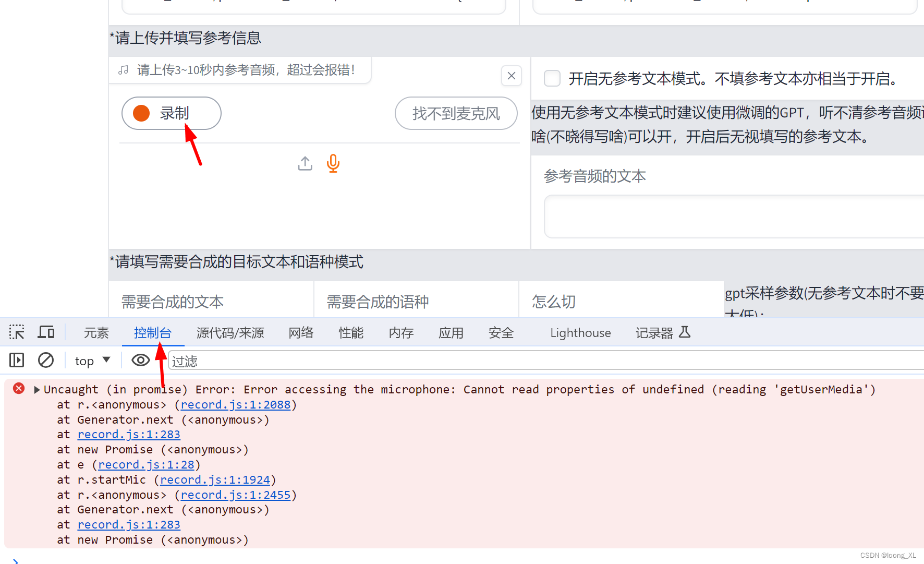Click the 怎么切 label
This screenshot has height=564, width=924.
click(x=554, y=302)
